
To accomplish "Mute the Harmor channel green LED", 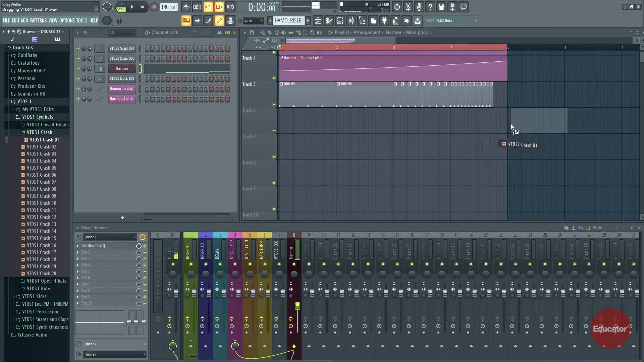I will (78, 69).
